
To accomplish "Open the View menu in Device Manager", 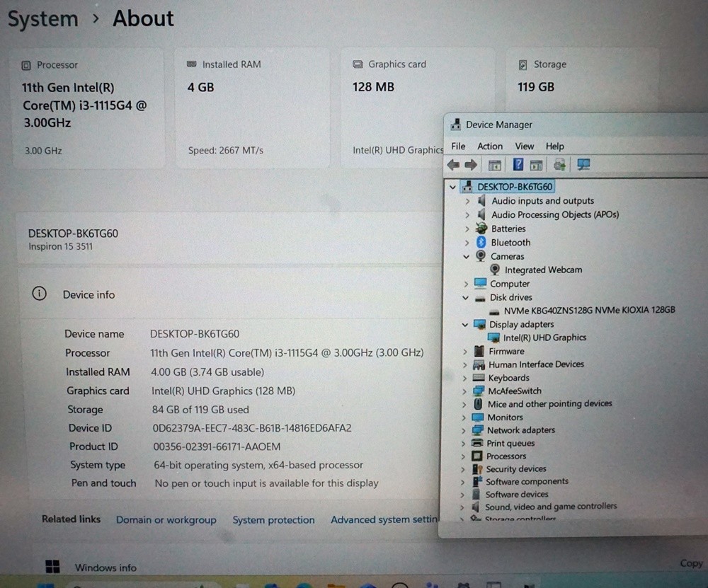I will pos(524,146).
